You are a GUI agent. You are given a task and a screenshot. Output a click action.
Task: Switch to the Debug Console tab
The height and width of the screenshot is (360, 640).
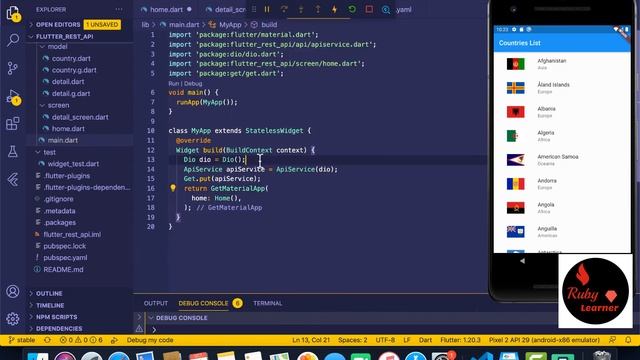tap(203, 303)
